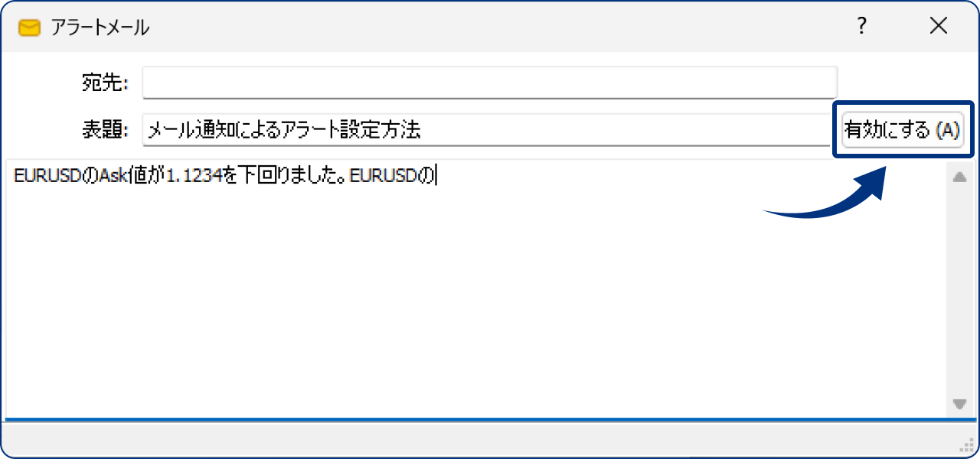Click the envelope icon in the title bar
Viewport: 980px width, 459px height.
[x=29, y=26]
